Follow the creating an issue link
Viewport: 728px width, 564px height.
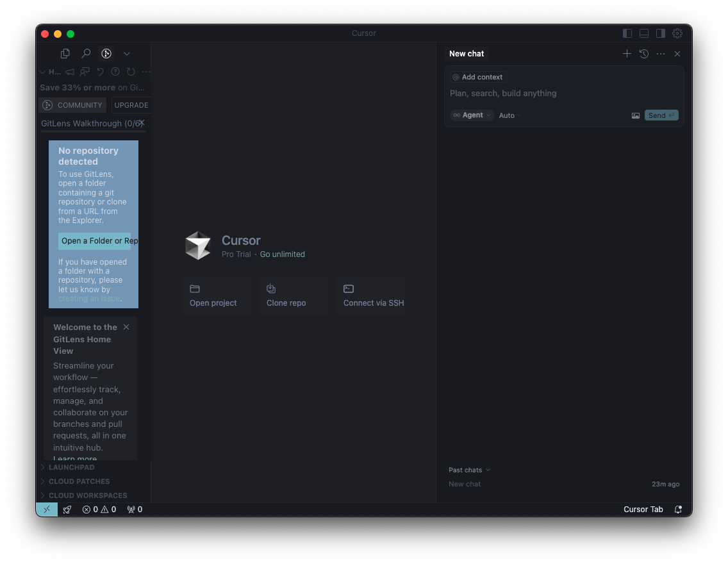[89, 299]
